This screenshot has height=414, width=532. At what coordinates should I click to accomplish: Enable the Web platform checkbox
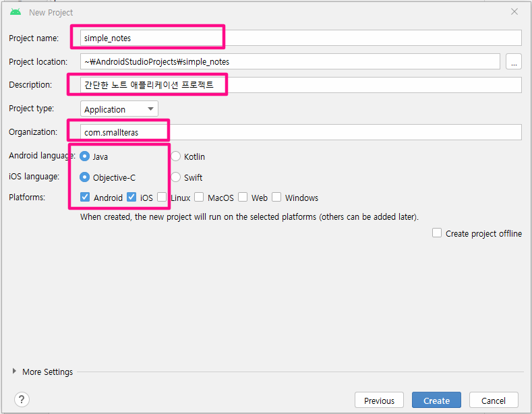(243, 198)
